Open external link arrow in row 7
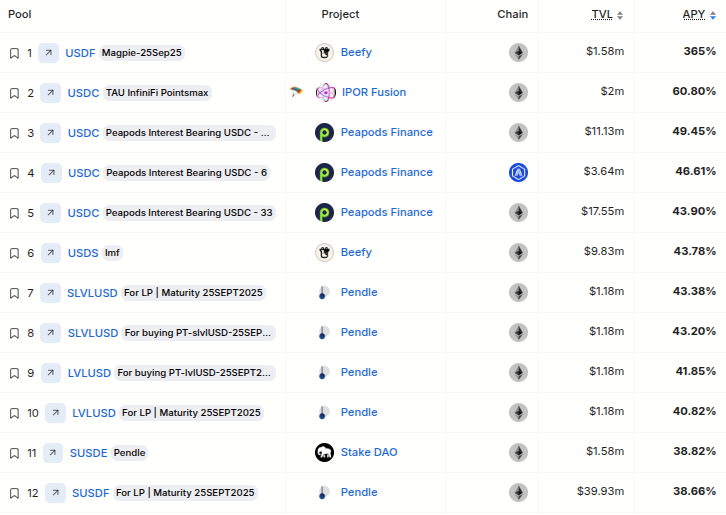The height and width of the screenshot is (515, 726). 50,293
